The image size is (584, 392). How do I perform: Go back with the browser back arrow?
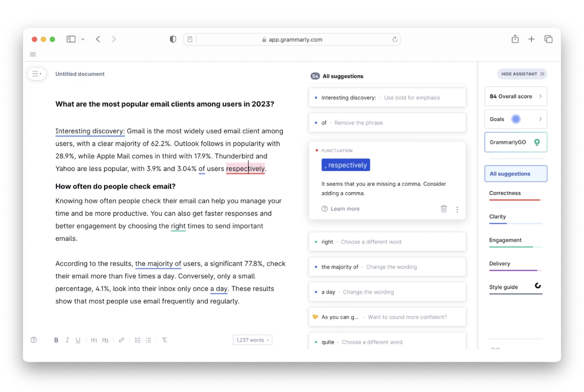coord(98,39)
